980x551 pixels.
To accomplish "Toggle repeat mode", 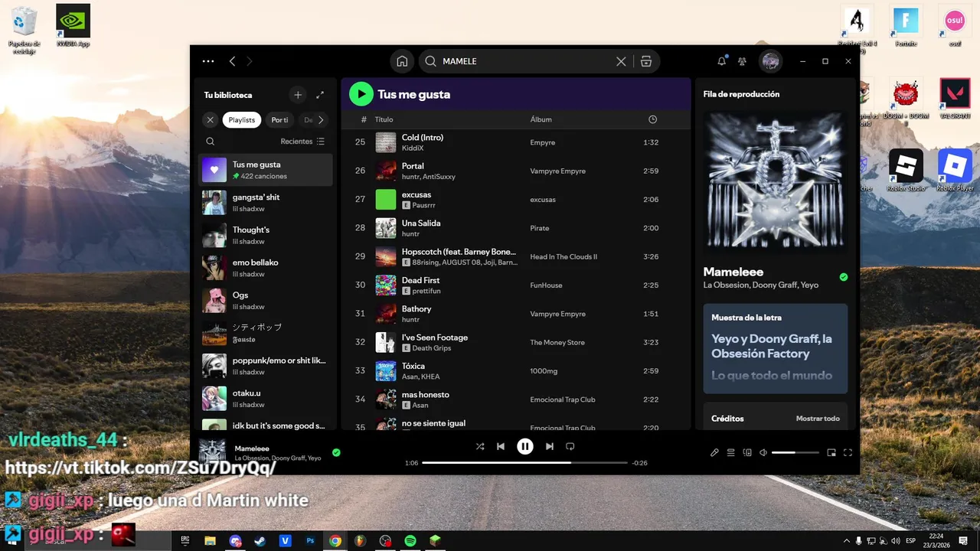I will point(570,446).
